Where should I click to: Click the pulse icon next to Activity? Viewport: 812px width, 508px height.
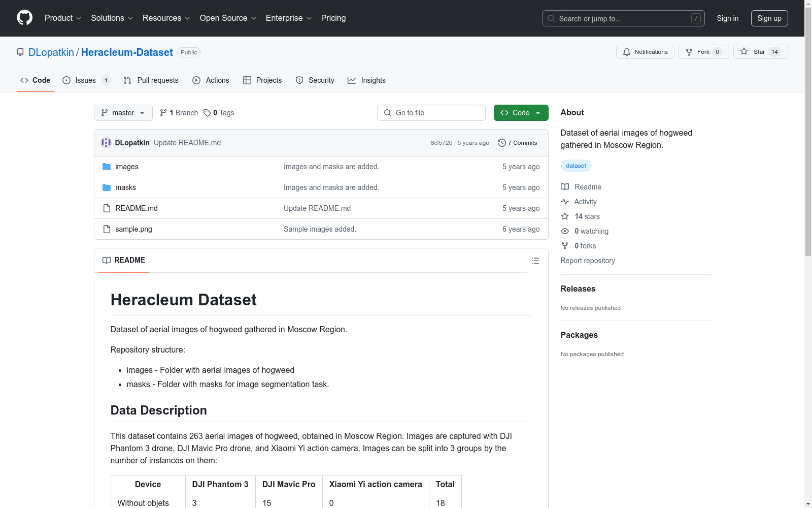point(565,202)
